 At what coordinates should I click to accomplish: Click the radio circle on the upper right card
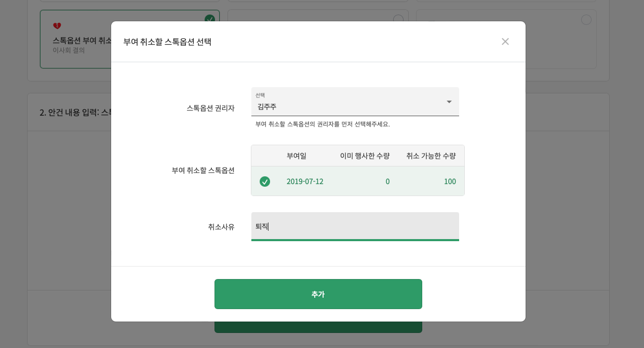click(x=398, y=19)
